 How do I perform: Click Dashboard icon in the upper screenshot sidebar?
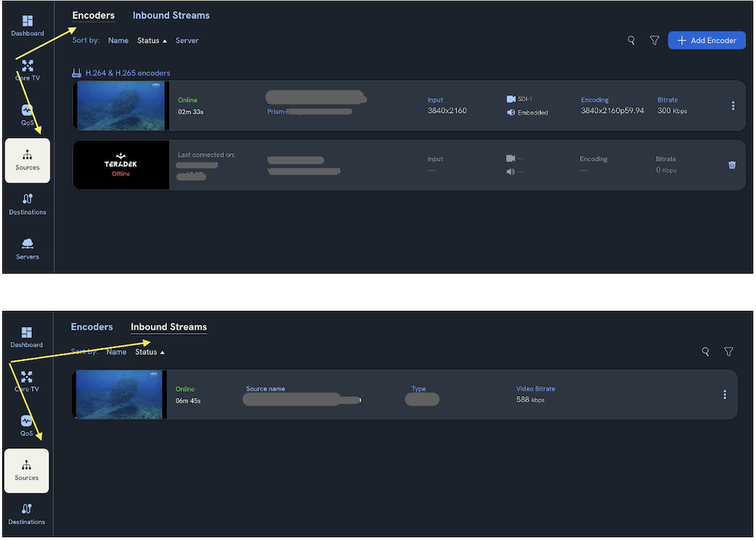click(27, 24)
